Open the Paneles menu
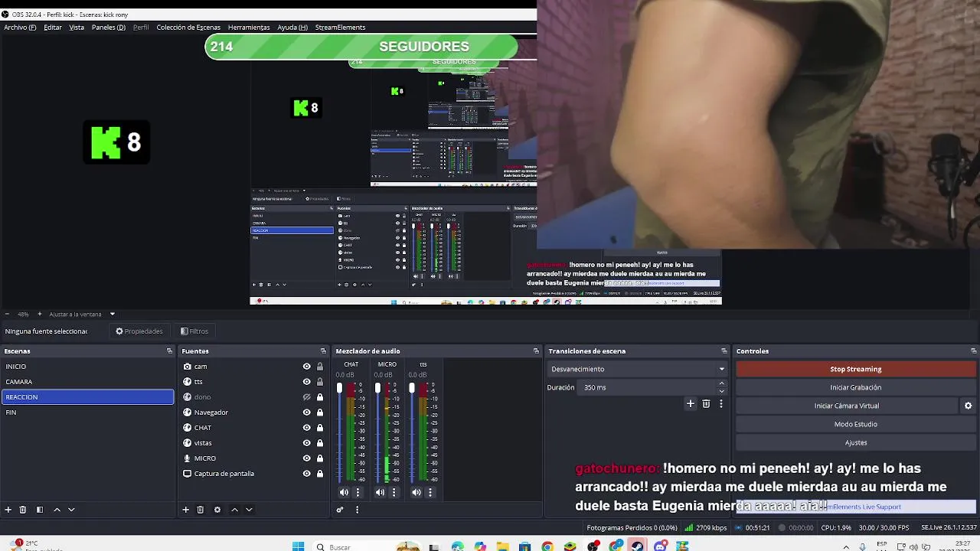980x551 pixels. click(x=109, y=28)
